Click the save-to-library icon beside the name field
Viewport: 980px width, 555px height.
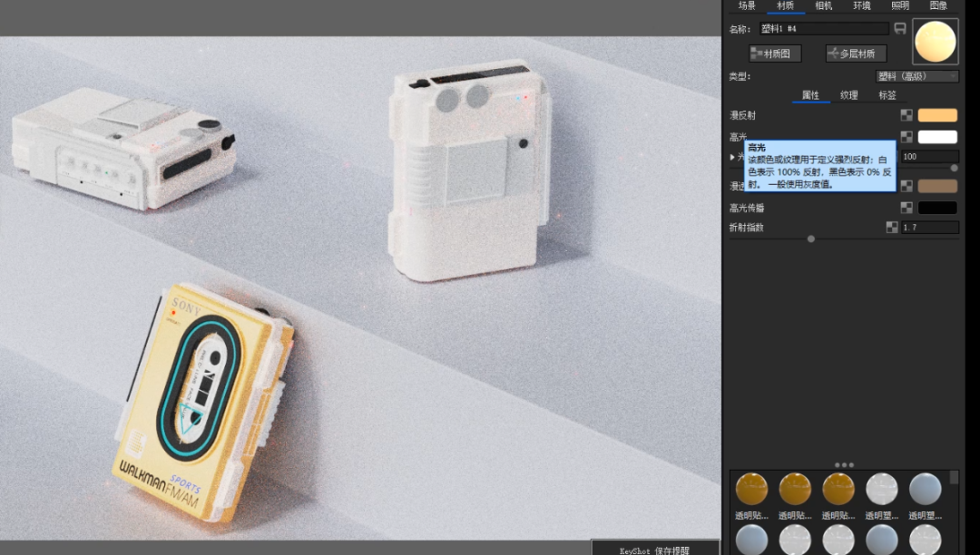[900, 29]
